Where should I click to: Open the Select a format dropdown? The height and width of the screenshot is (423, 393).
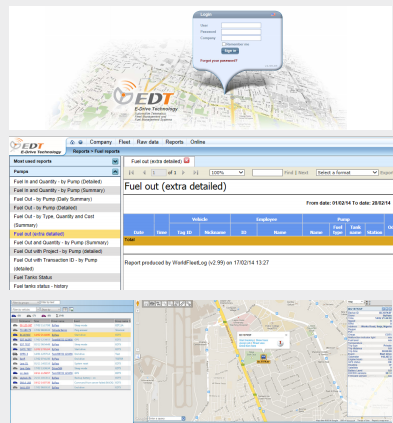(x=347, y=173)
